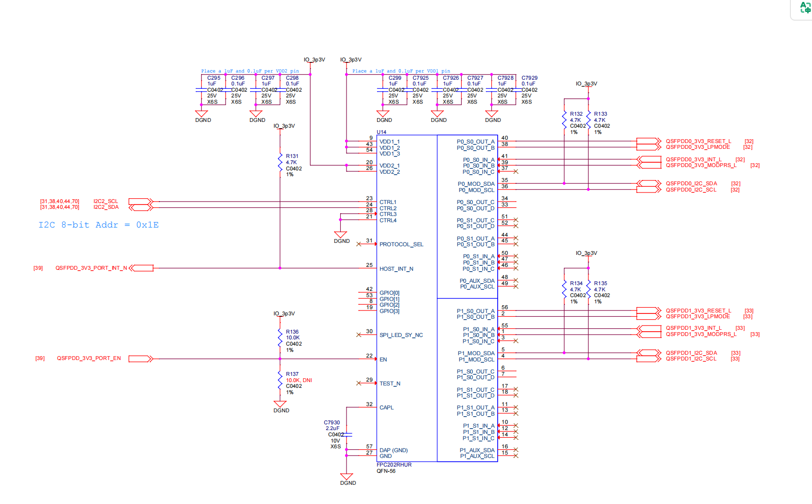Click the C295 capacitor designator
The image size is (812, 504).
click(214, 78)
